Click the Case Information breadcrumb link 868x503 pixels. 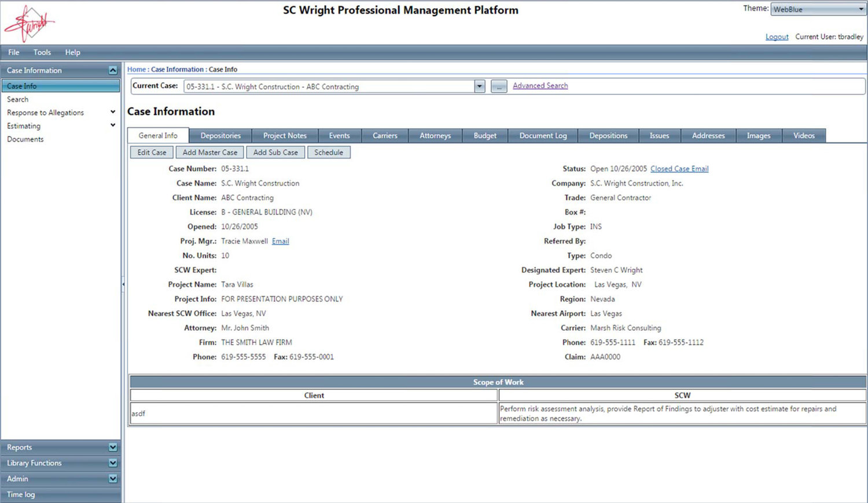point(177,69)
